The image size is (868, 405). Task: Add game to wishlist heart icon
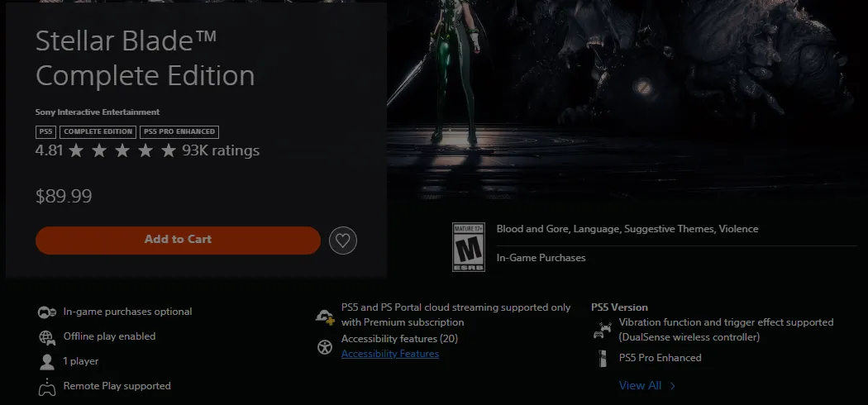343,241
